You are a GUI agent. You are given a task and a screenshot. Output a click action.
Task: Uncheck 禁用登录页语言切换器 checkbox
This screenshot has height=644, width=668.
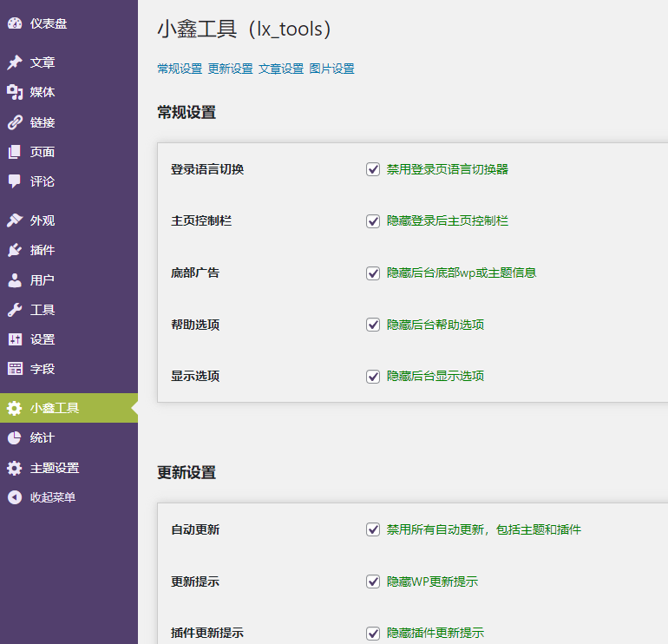click(373, 169)
